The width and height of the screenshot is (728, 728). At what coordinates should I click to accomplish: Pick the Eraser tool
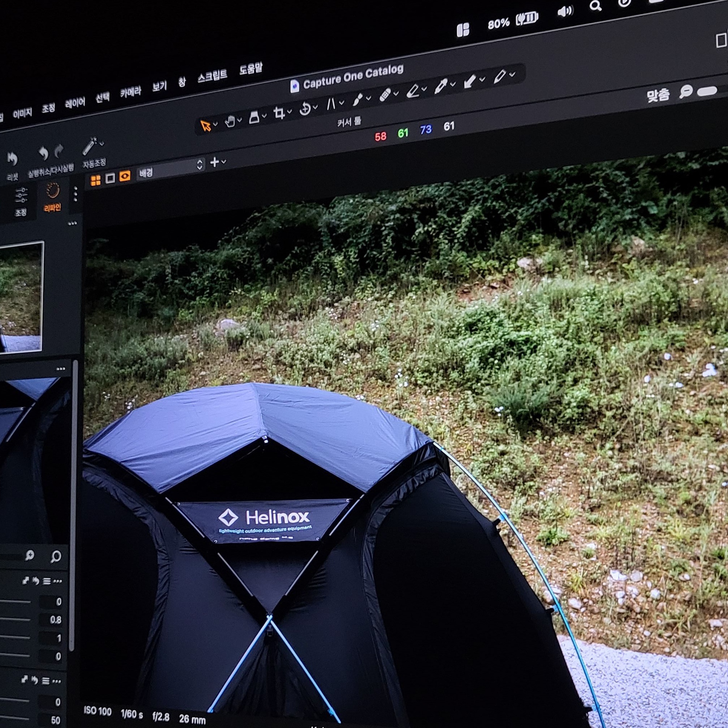[x=413, y=91]
